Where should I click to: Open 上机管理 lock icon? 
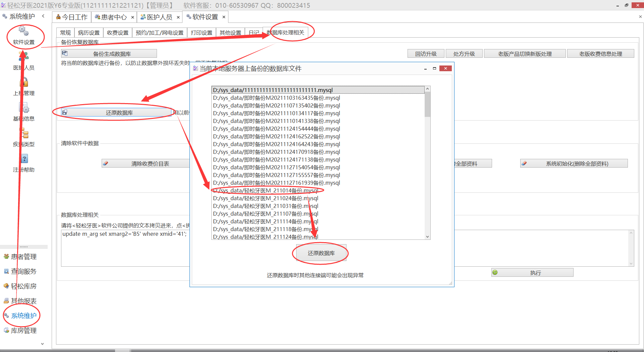click(x=23, y=83)
